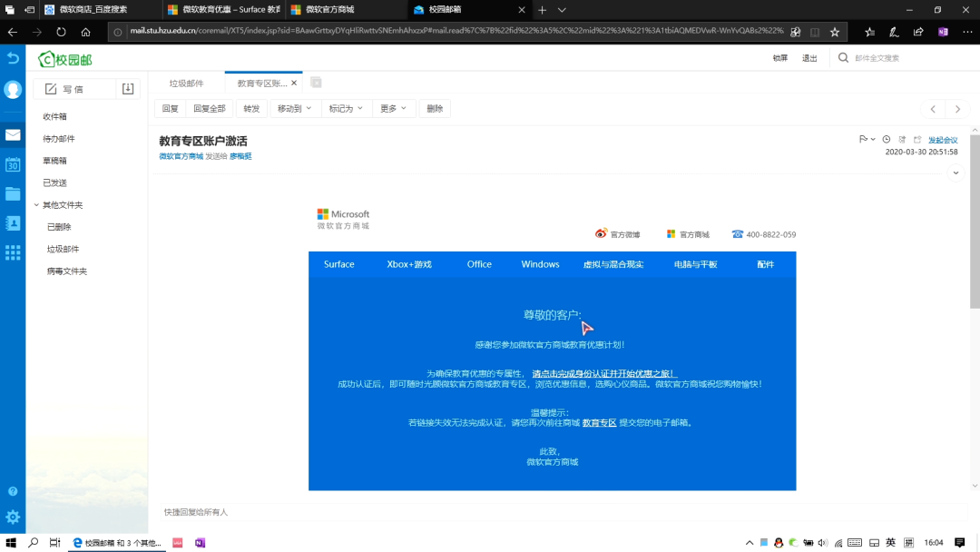Click the open in new window icon
The width and height of the screenshot is (980, 552).
tap(917, 140)
